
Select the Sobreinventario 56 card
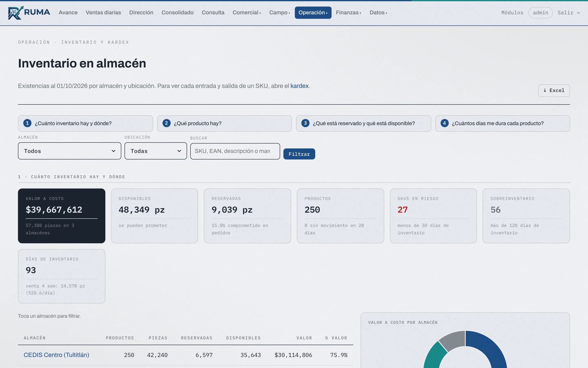[x=526, y=216]
